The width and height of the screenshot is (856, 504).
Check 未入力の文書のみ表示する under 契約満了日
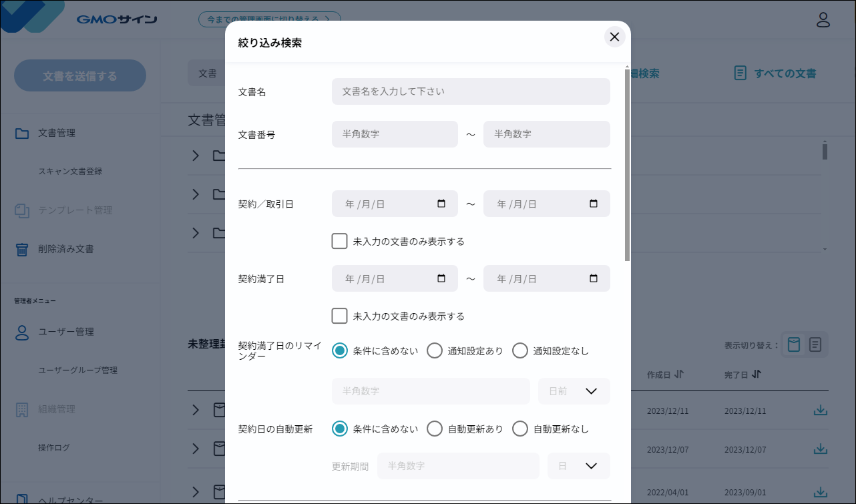tap(340, 316)
